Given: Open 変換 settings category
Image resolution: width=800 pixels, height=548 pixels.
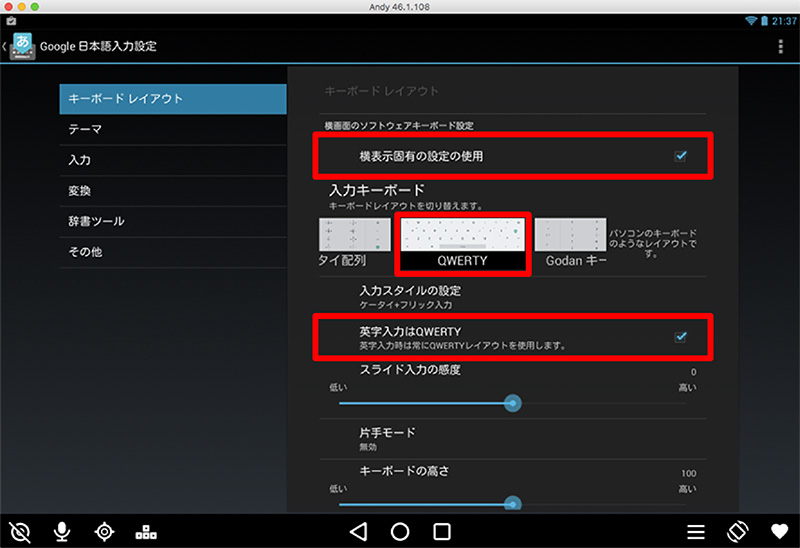Looking at the screenshot, I should click(173, 191).
